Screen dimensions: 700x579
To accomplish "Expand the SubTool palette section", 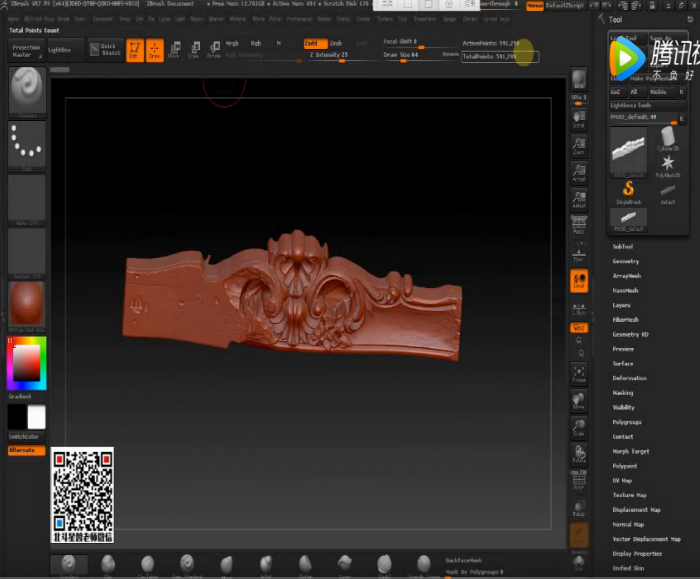I will click(x=623, y=246).
